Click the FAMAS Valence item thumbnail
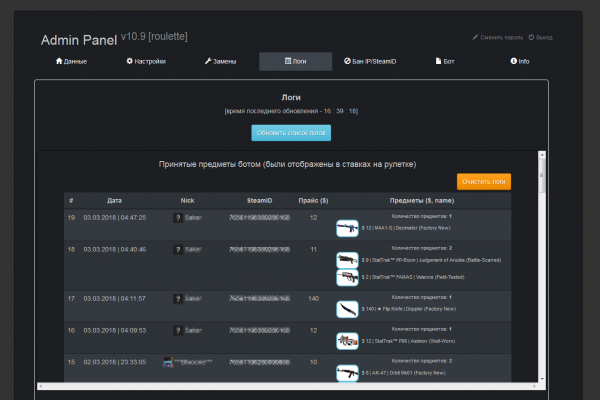This screenshot has height=400, width=600. 347,276
